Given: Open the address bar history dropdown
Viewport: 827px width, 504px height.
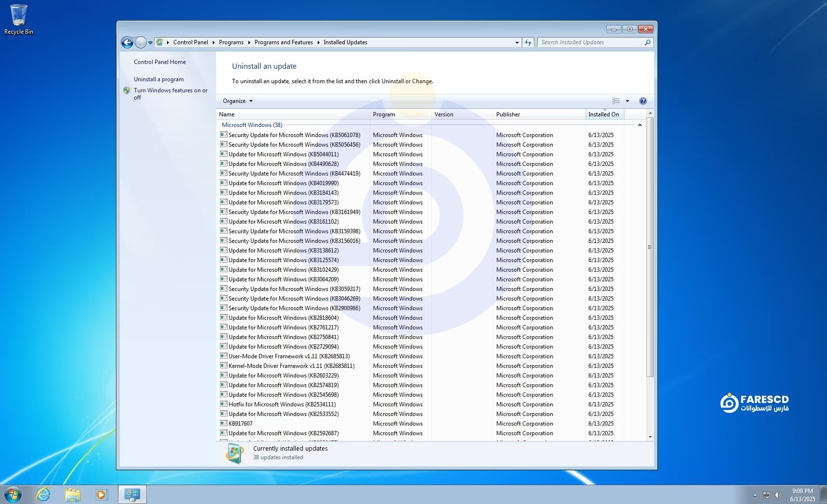Looking at the screenshot, I should (x=517, y=42).
